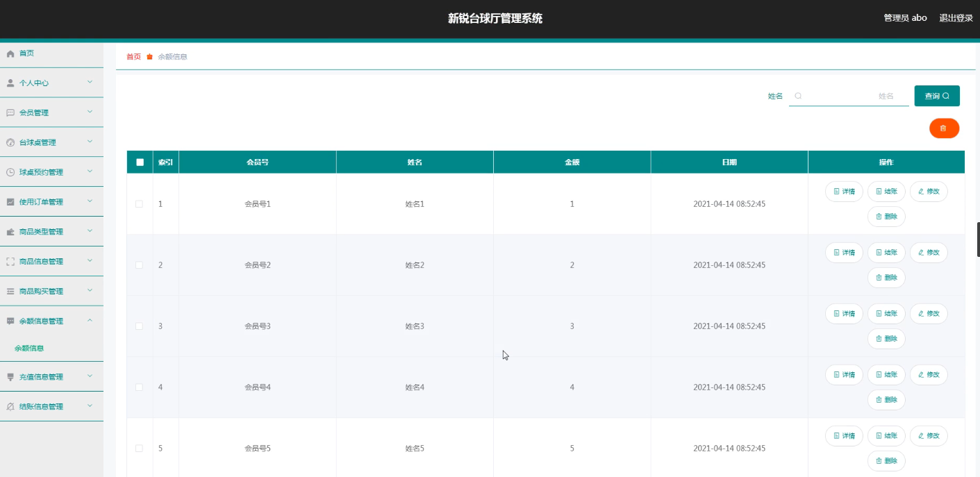Click the magnifier icon inside the 姓名 search field
Viewport: 980px width, 477px height.
pos(798,96)
